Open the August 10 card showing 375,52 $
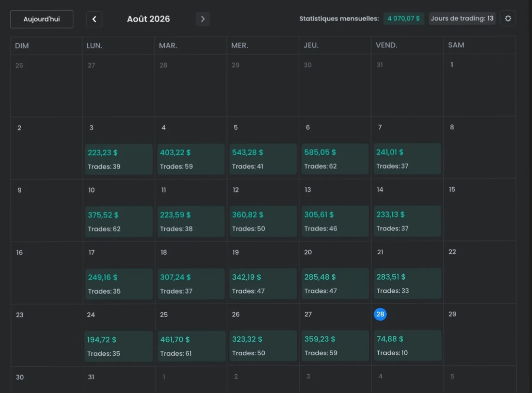The height and width of the screenshot is (393, 532). click(119, 222)
